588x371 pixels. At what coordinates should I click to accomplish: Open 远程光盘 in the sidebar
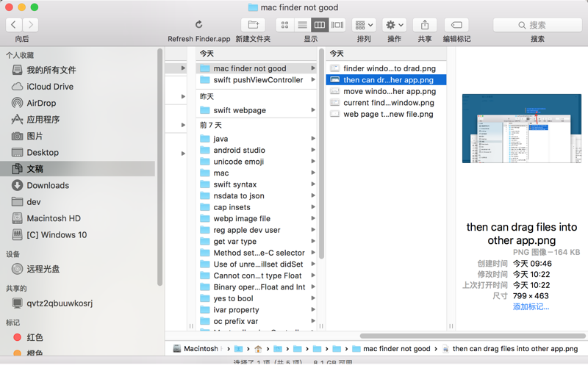(x=78, y=269)
